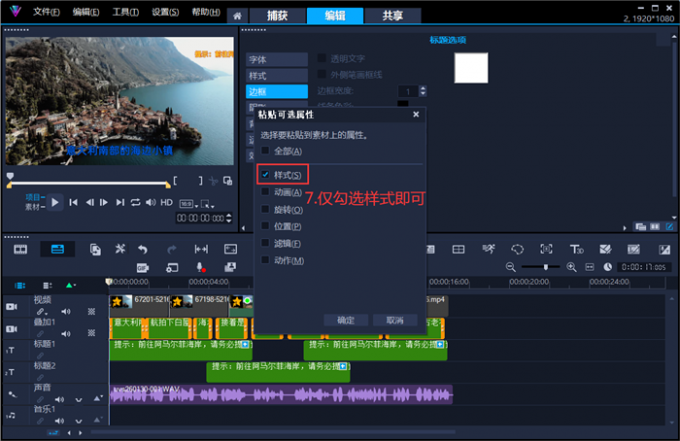This screenshot has width=680, height=441.
Task: Open the aspect ratio dropdown
Action: tap(189, 204)
